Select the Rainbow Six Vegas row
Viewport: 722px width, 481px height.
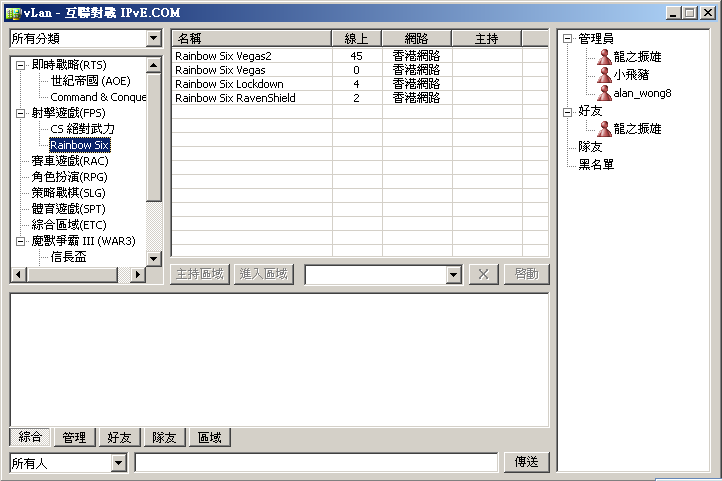coord(360,70)
